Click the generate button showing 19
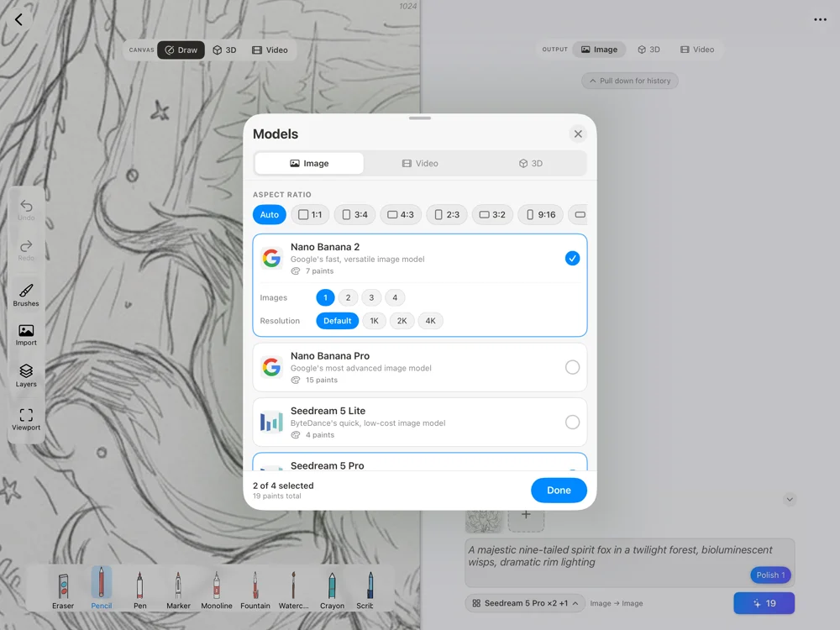Image resolution: width=840 pixels, height=630 pixels. coord(764,603)
